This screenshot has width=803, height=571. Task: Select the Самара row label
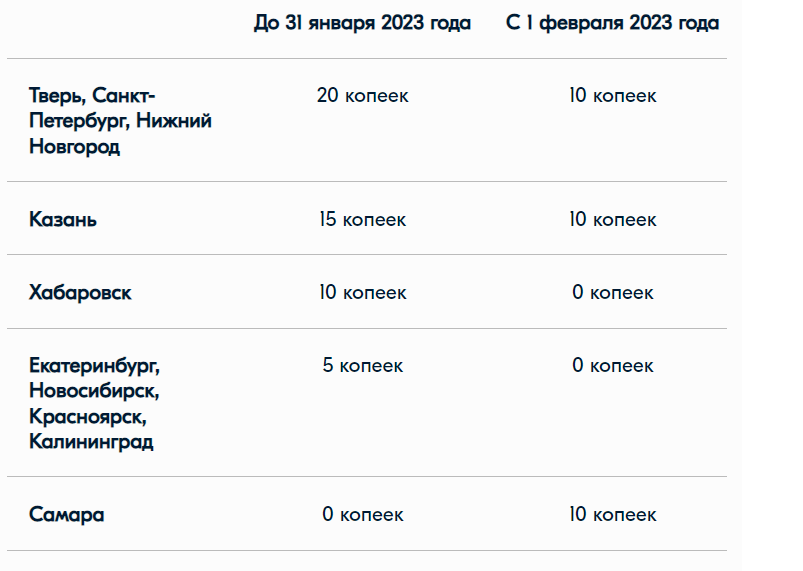[x=66, y=515]
